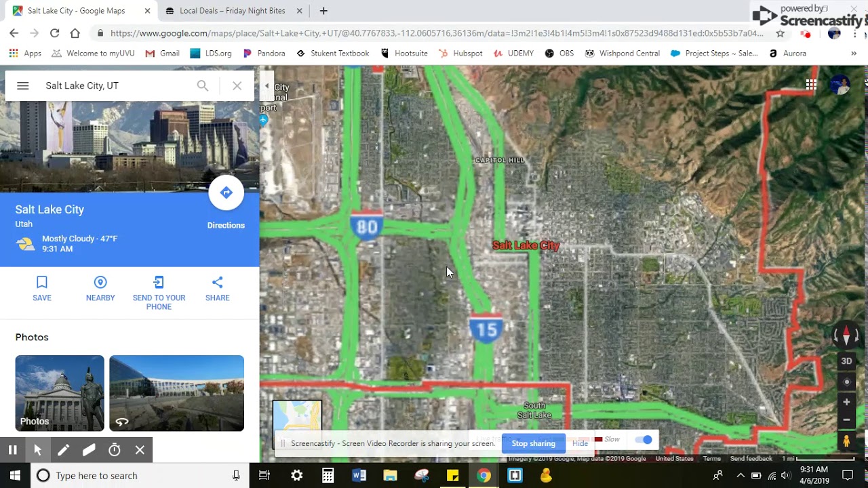Search Nearby places
This screenshot has height=488, width=868.
click(x=100, y=289)
